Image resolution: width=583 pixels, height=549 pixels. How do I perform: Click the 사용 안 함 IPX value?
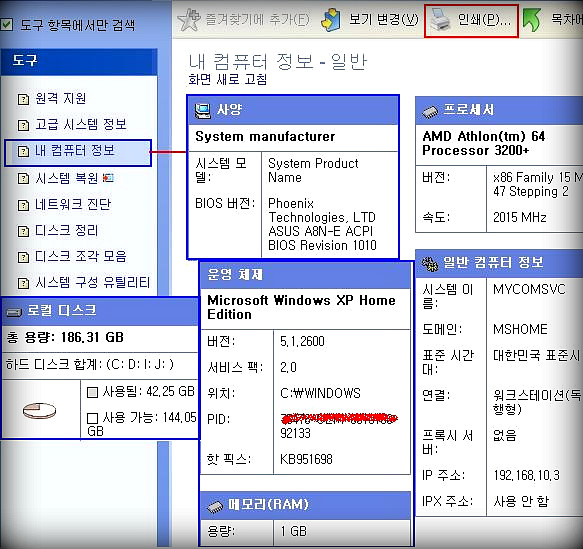(x=521, y=501)
